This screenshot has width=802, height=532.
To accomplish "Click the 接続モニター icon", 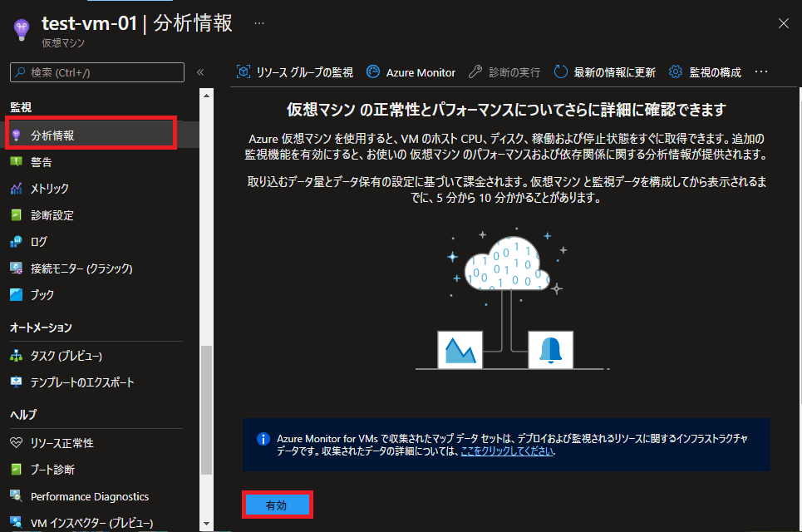I will [x=17, y=268].
